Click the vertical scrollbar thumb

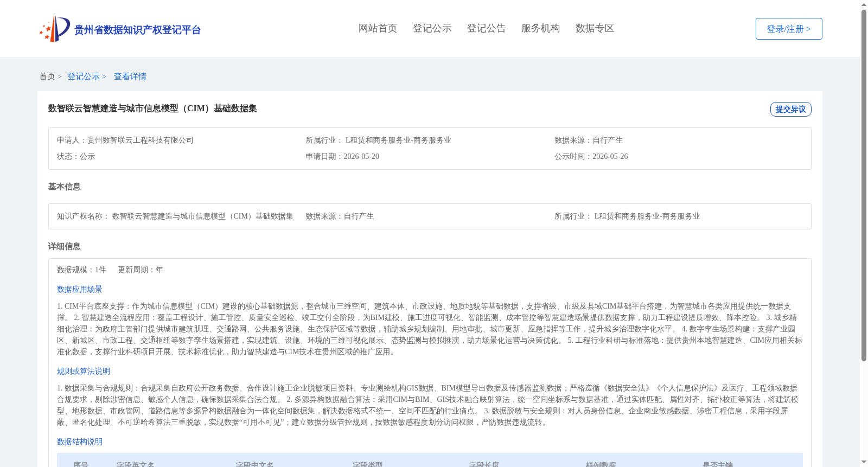864,185
